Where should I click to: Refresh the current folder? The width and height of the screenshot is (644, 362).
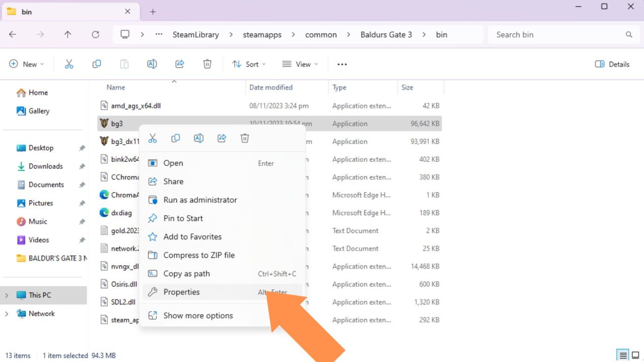coord(96,35)
